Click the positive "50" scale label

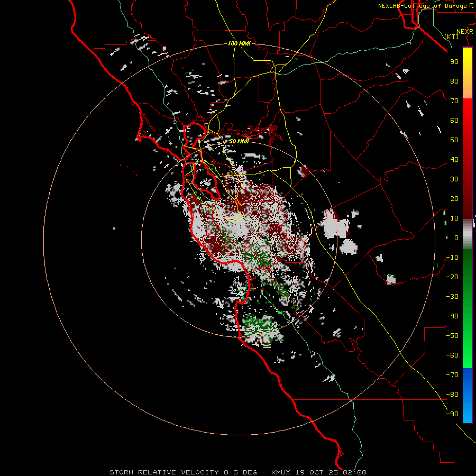(454, 140)
